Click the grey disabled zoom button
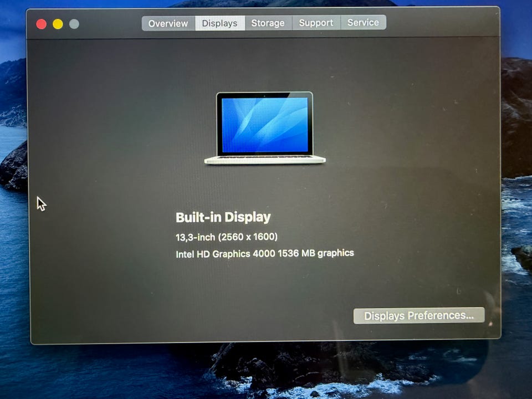This screenshot has width=532, height=399. [x=74, y=24]
